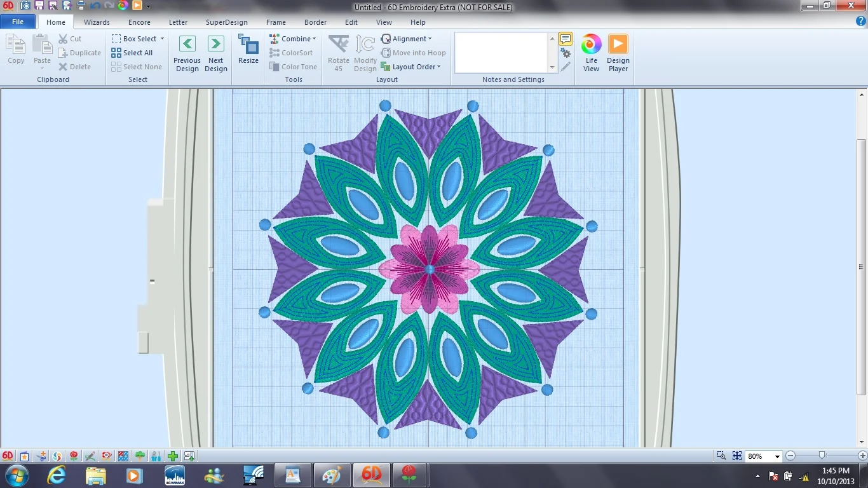Click the Save disk icon in the quick access bar
This screenshot has height=488, width=868.
(x=39, y=6)
